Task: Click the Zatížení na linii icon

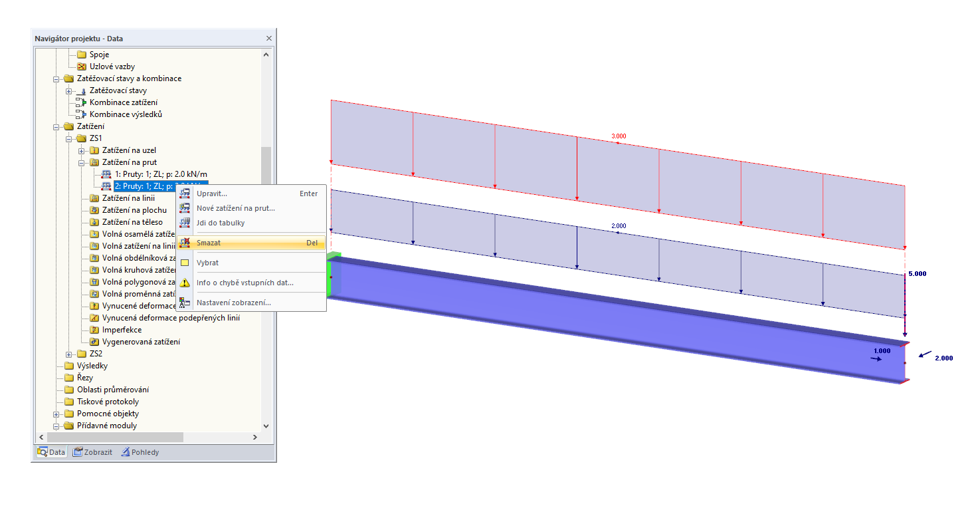Action: (x=94, y=198)
